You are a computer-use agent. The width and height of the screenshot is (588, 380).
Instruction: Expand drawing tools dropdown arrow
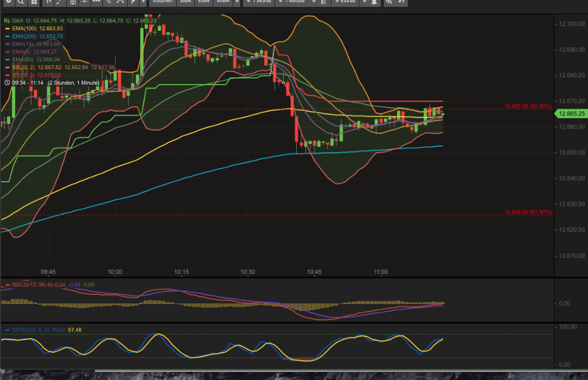[x=143, y=2]
